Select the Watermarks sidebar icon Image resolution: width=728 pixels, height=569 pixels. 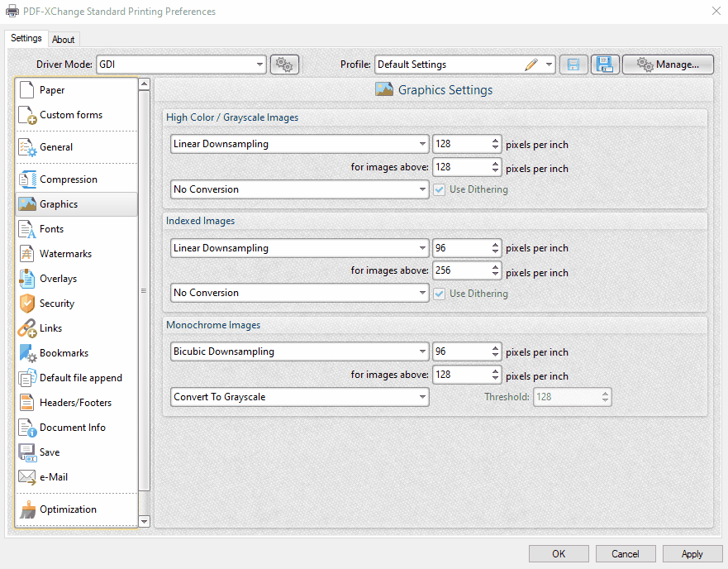(26, 253)
